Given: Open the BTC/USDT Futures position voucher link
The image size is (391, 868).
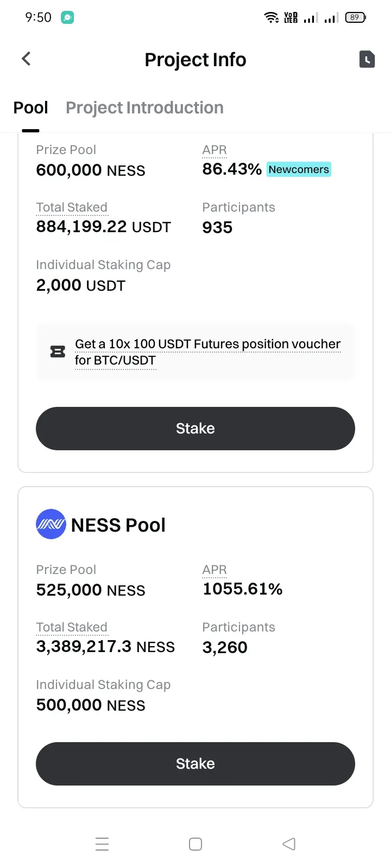Looking at the screenshot, I should (207, 352).
